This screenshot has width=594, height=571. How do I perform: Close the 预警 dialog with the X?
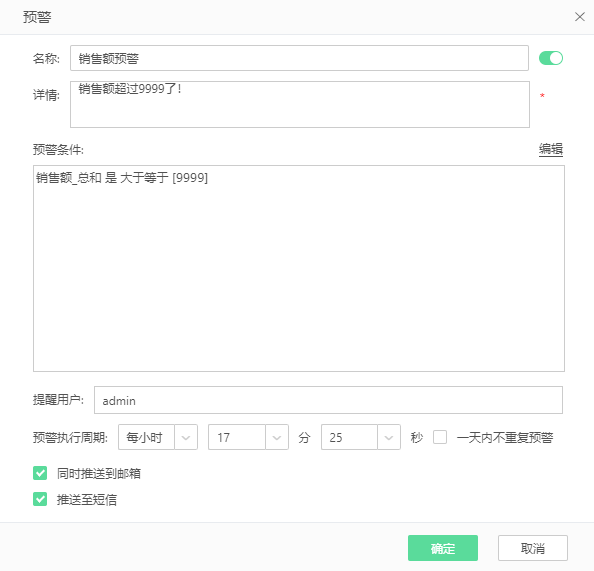click(x=580, y=17)
